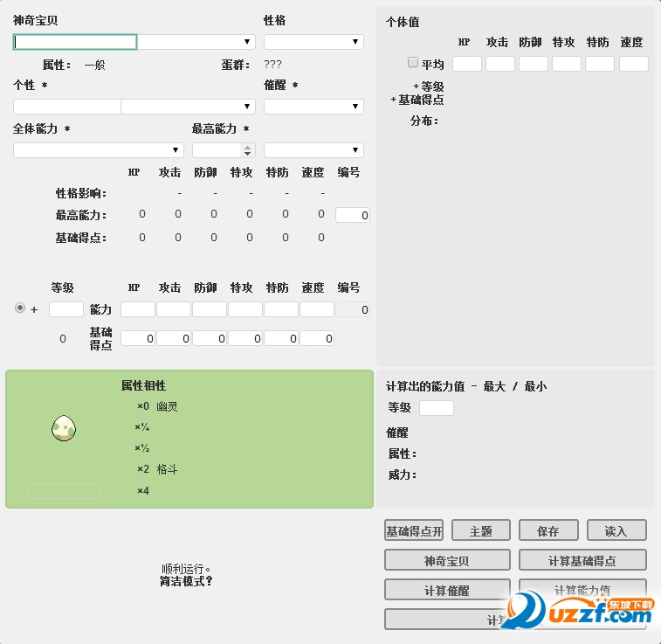Screen dimensions: 661x644
Task: Click the 等级 input in the calculated stats panel
Action: 436,408
